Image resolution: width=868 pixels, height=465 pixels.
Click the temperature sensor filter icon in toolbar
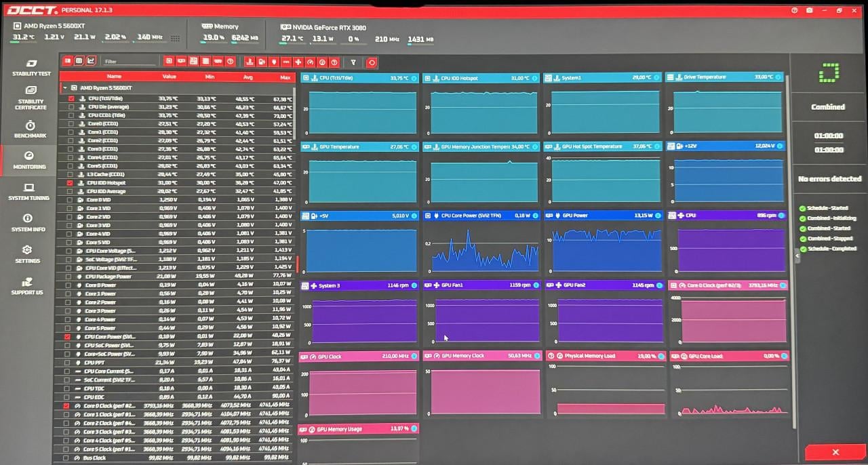[x=249, y=62]
